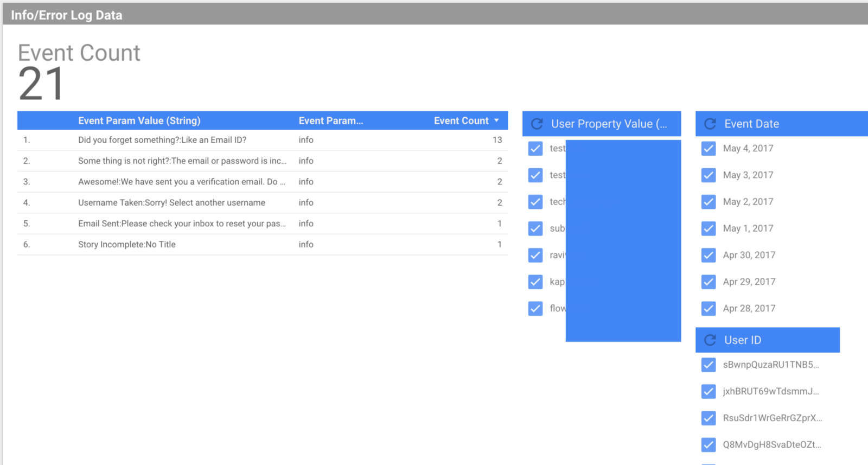Viewport: 868px width, 465px height.
Task: Deselect the Apr 30, 2017 checkbox
Action: click(x=709, y=255)
